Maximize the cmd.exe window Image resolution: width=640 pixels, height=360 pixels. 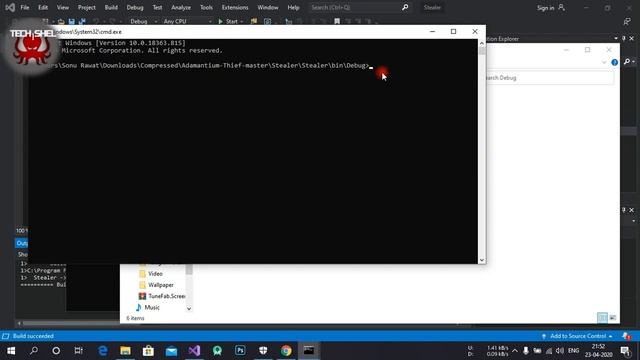453,31
